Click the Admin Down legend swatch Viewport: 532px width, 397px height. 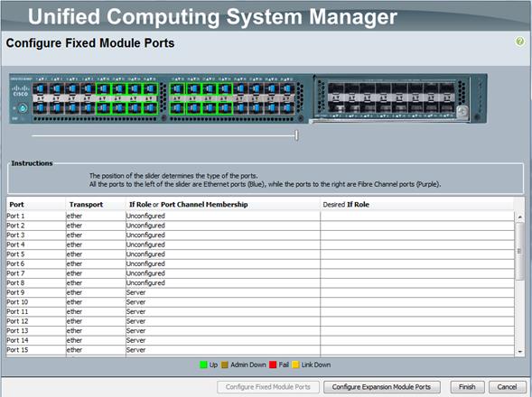pos(225,365)
